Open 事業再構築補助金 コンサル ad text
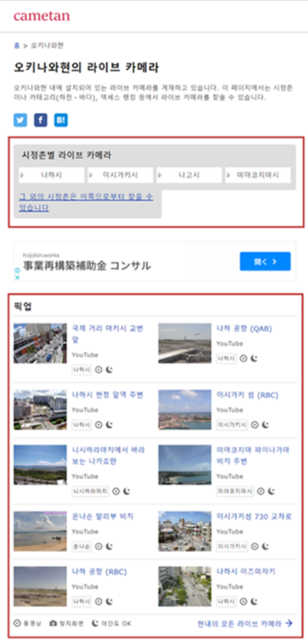The image size is (308, 644). click(x=87, y=266)
